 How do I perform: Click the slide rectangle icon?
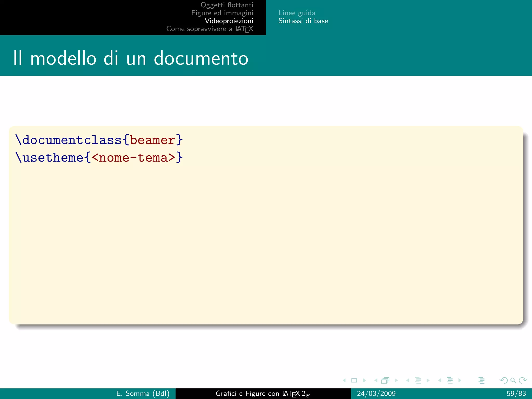coord(354,381)
